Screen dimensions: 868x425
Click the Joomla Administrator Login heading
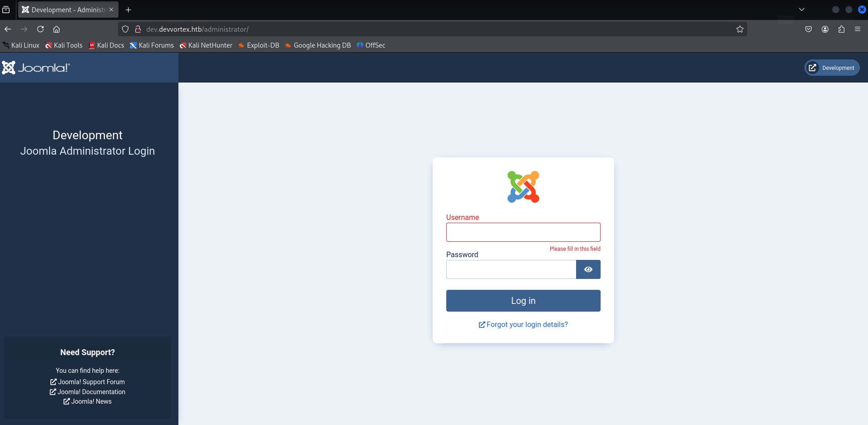click(x=88, y=151)
